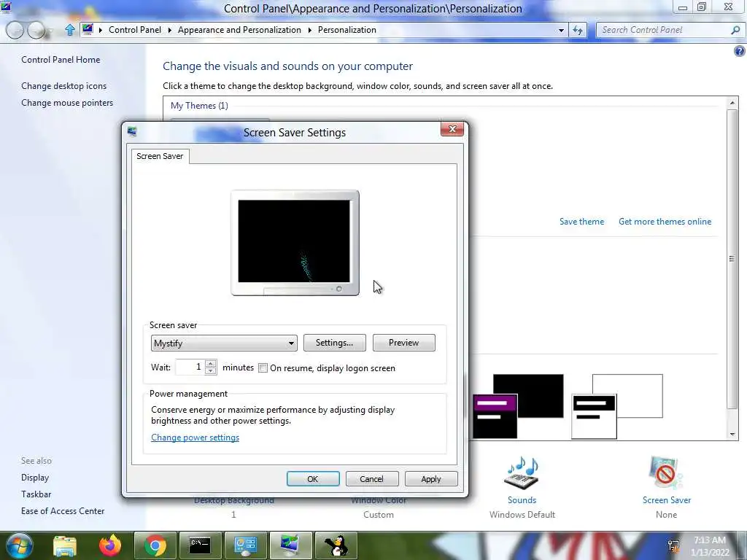Select the white high contrast theme
Image resolution: width=747 pixels, height=560 pixels.
[x=617, y=406]
